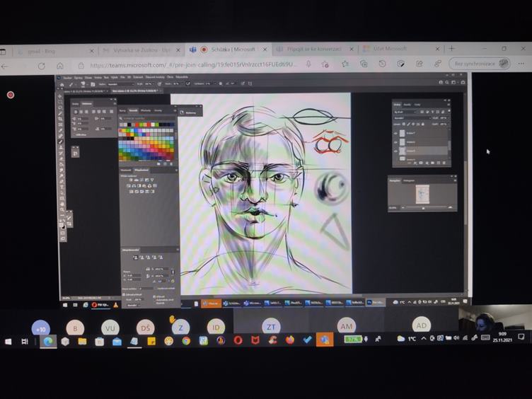Toggle the eye icon of bottom layer

[x=396, y=160]
